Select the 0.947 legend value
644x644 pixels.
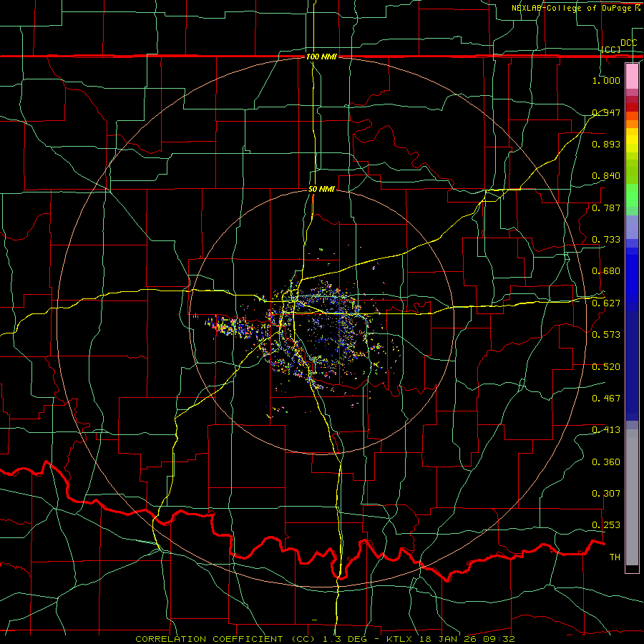(x=606, y=112)
